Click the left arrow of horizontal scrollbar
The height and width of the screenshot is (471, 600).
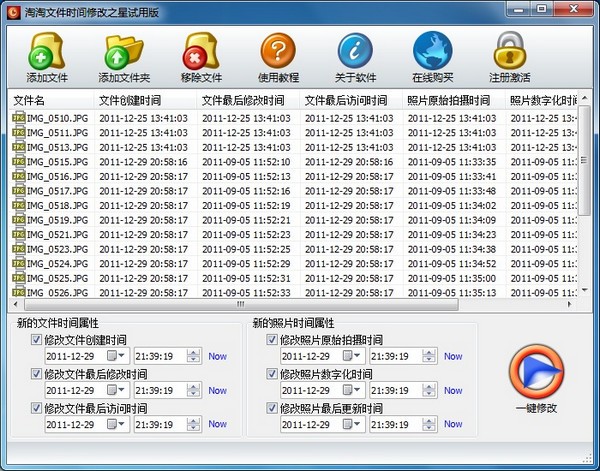(15, 305)
